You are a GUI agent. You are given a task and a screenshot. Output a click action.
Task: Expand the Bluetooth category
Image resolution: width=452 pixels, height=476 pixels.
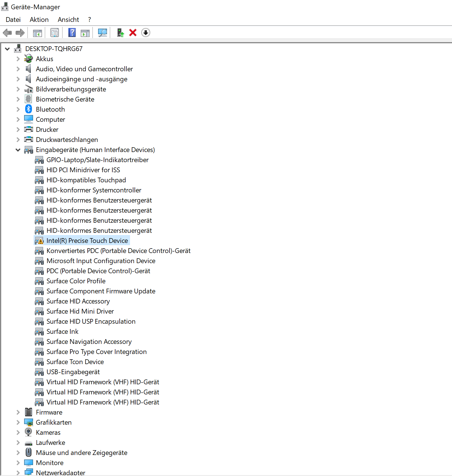pyautogui.click(x=18, y=109)
